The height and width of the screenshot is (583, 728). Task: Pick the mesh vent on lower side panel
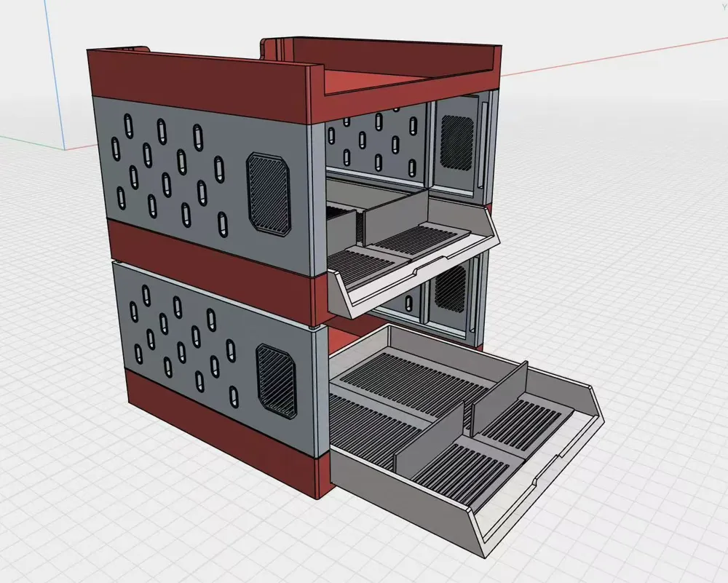click(276, 381)
